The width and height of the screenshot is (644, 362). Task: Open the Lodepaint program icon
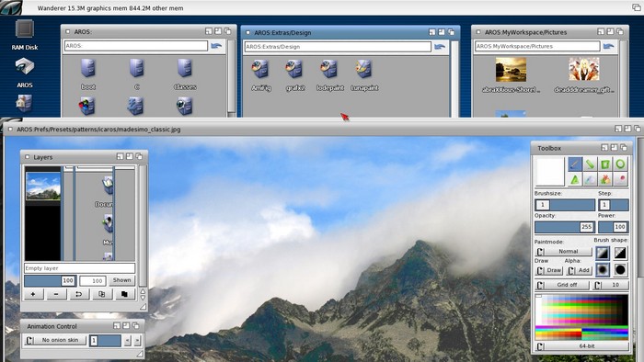click(329, 74)
